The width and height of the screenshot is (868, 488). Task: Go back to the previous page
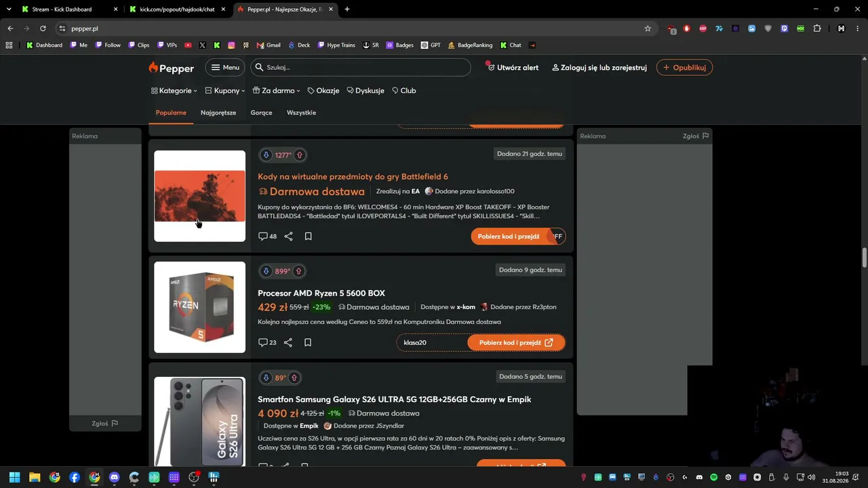tap(10, 28)
